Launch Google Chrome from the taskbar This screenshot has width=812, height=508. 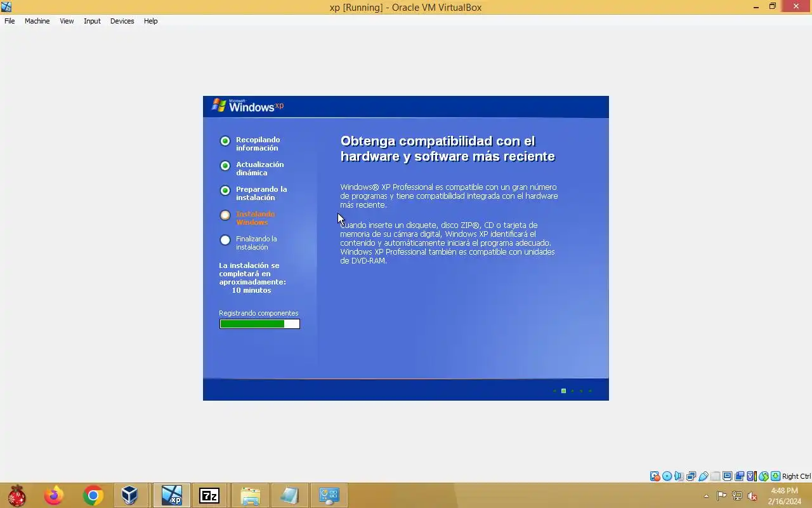(x=93, y=495)
